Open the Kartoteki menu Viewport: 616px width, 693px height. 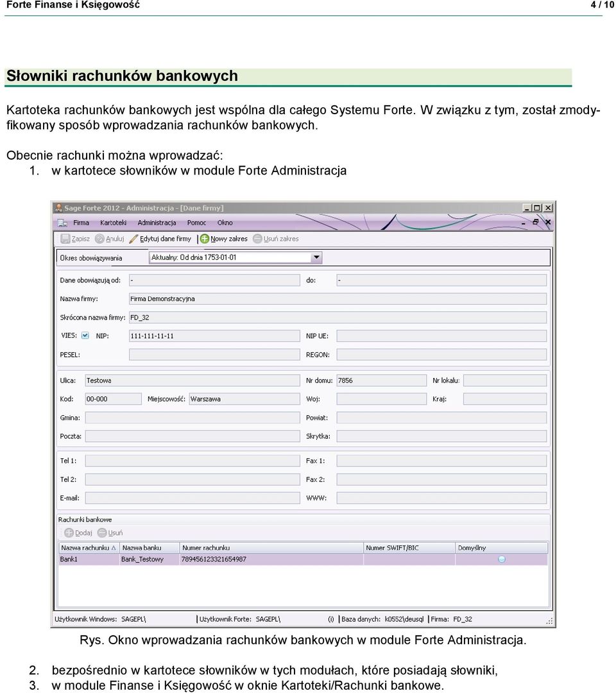point(113,223)
